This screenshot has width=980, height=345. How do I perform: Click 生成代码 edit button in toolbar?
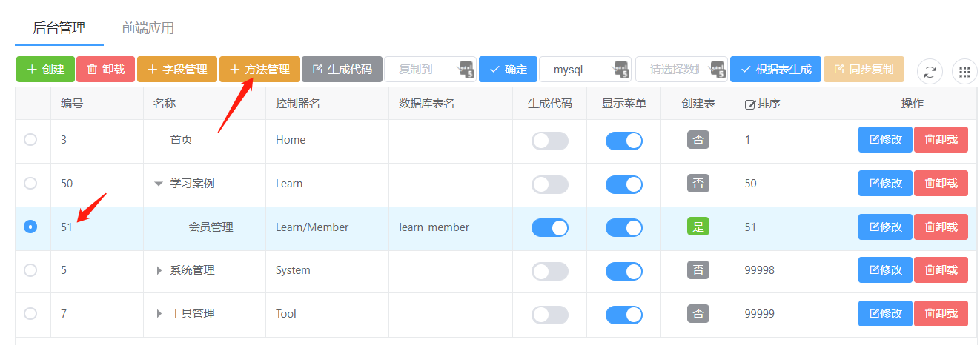point(342,70)
